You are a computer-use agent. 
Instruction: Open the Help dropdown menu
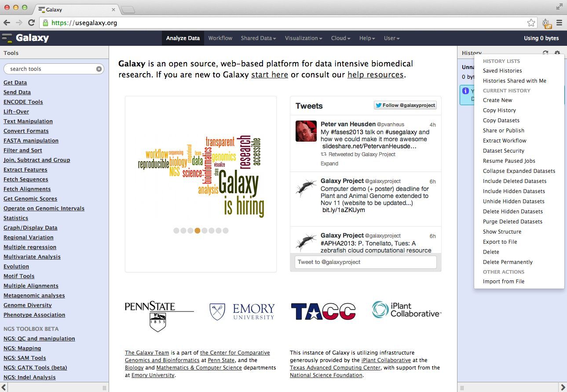(x=367, y=38)
